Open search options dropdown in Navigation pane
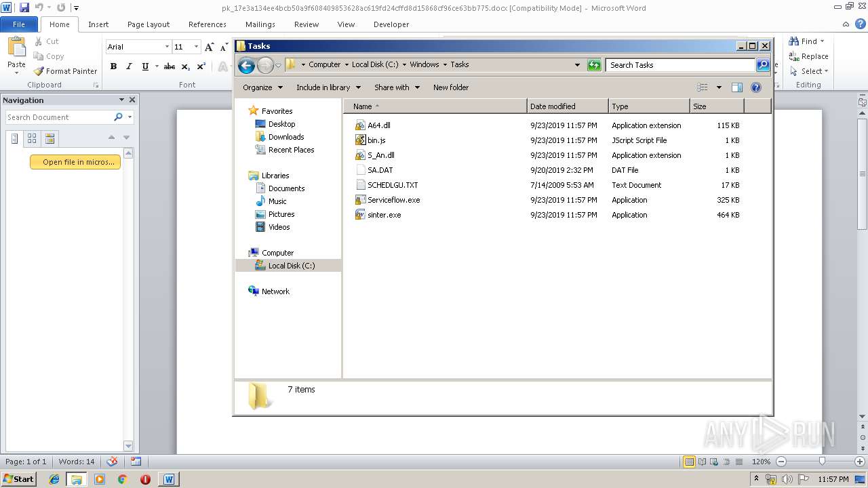Screen dimensions: 868x488 click(x=130, y=117)
